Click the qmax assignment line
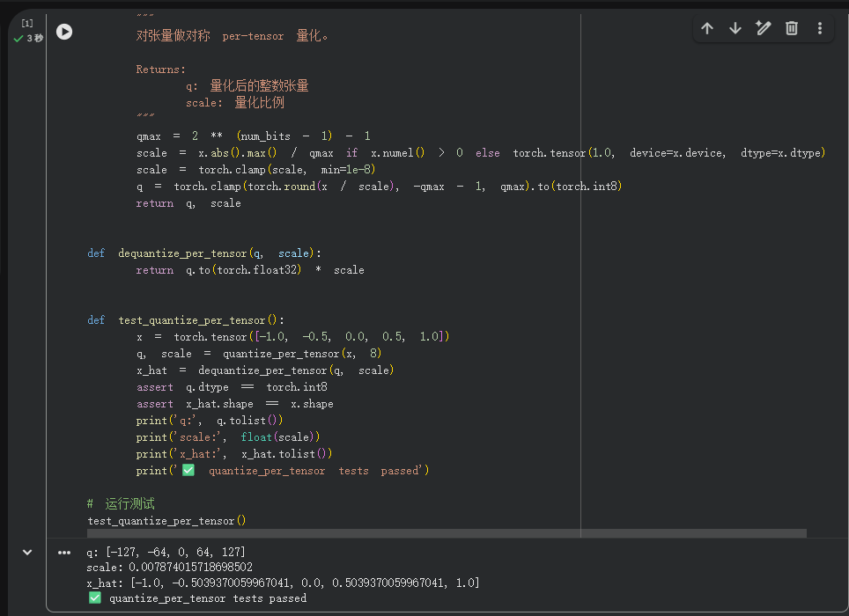This screenshot has width=849, height=616. pyautogui.click(x=254, y=136)
